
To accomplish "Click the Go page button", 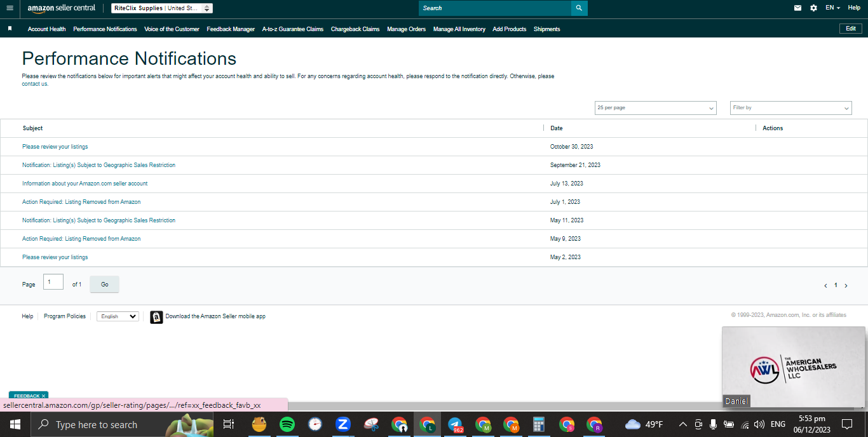I will (105, 285).
